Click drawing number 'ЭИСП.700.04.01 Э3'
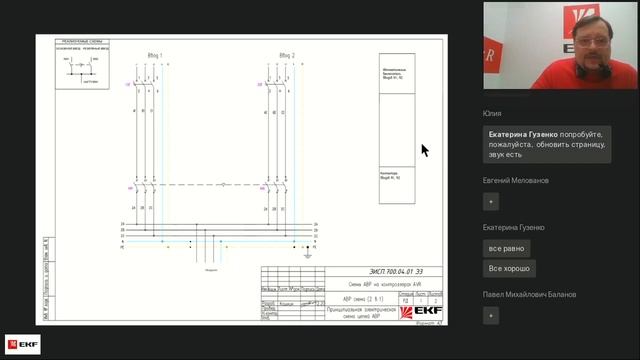This screenshot has width=640, height=360. 396,271
